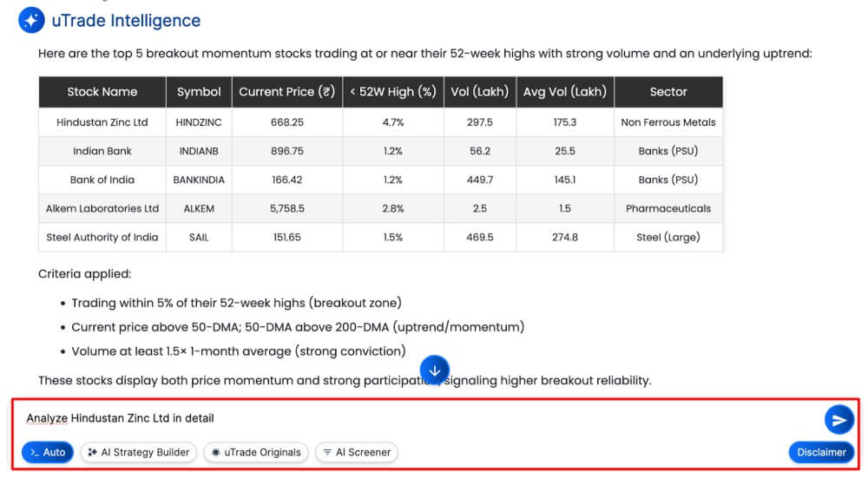Click the SAIL symbol cell
Screen dimensions: 868x485
pyautogui.click(x=199, y=237)
